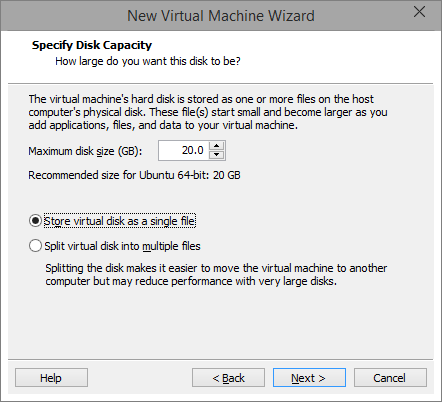Click the "Store virtual disk as a single file" label text

click(x=120, y=221)
